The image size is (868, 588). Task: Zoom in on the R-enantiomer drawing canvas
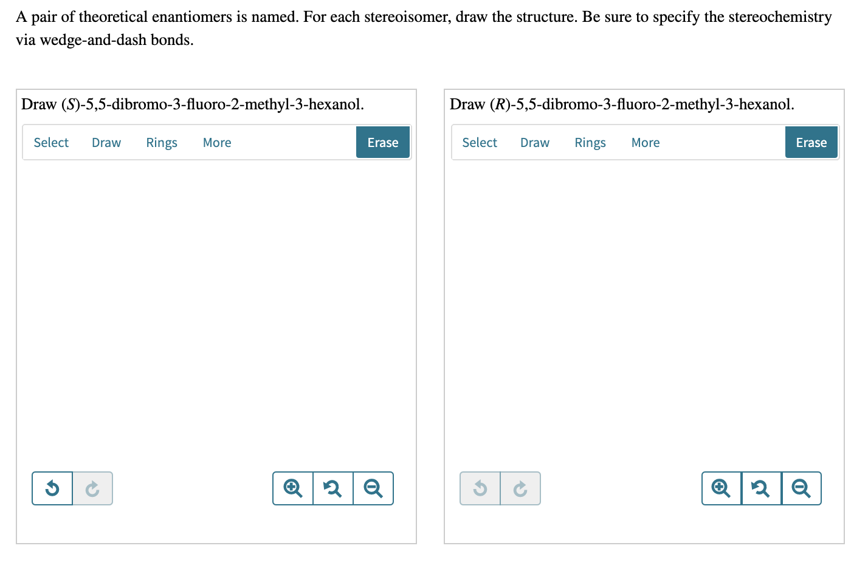click(721, 488)
